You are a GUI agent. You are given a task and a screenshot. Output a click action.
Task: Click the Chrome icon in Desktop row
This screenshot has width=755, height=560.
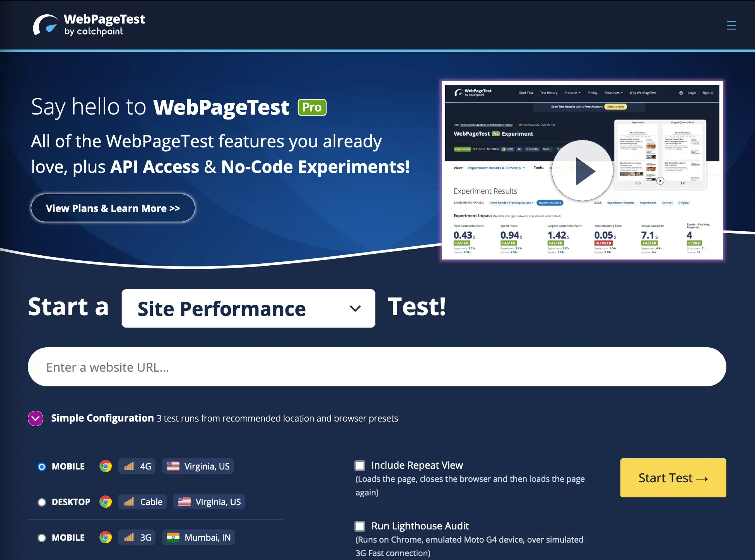click(x=106, y=502)
